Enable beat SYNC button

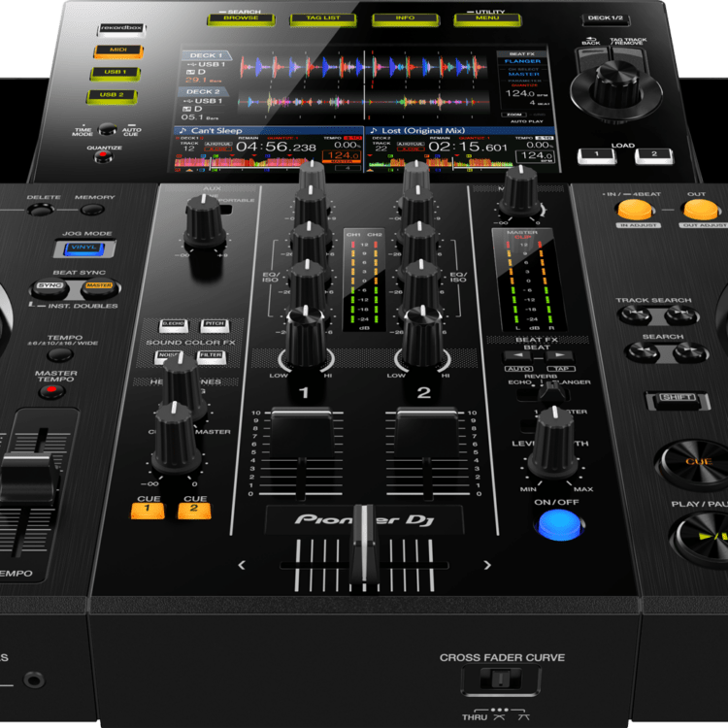point(50,288)
